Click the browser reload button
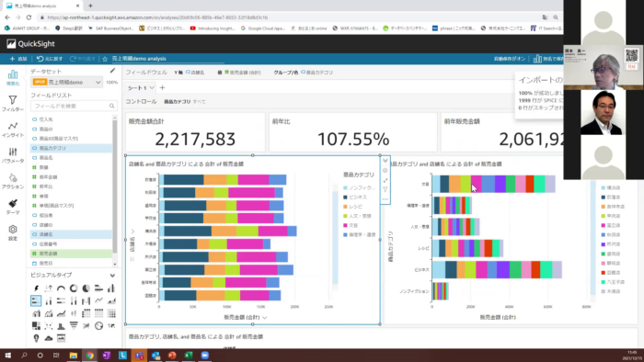This screenshot has width=644, height=362. pyautogui.click(x=29, y=17)
